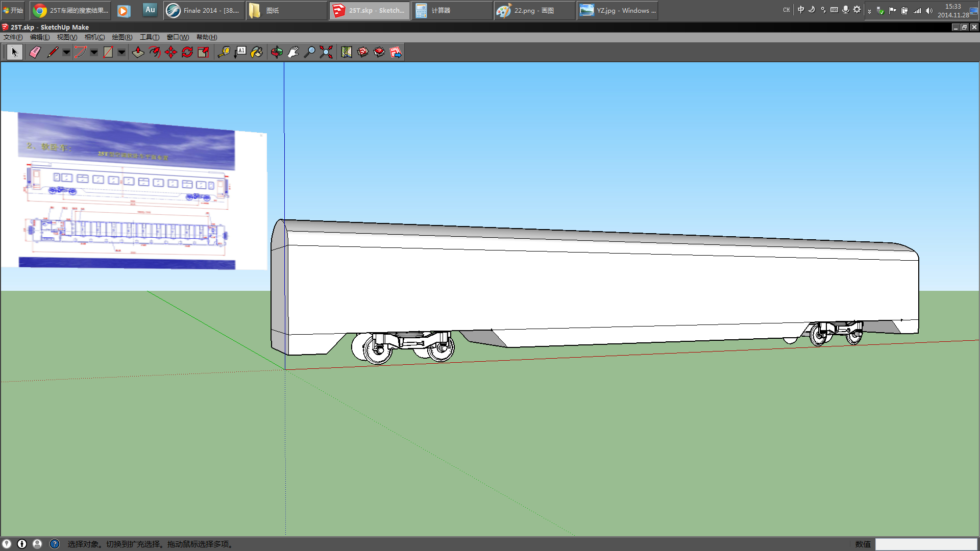Open the 窗口(W) window menu
Image resolution: width=980 pixels, height=551 pixels.
178,37
